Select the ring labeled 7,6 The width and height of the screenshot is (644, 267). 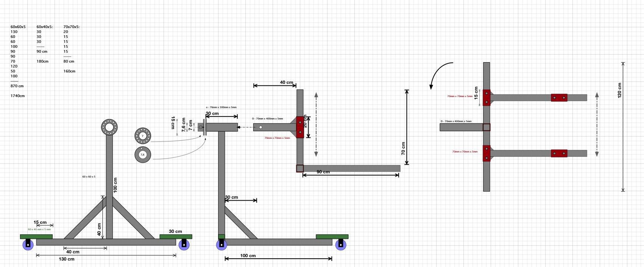[x=143, y=155]
